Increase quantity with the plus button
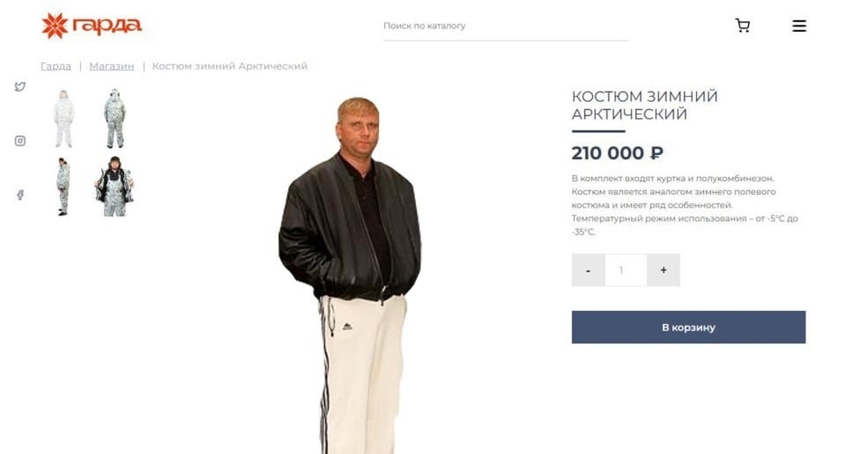Screen dimensions: 868x454 pos(663,270)
